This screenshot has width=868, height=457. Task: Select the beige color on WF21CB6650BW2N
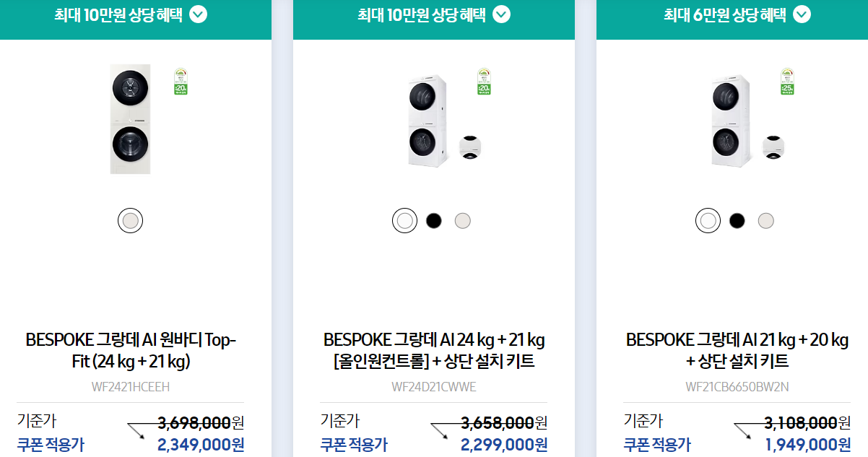coord(765,220)
